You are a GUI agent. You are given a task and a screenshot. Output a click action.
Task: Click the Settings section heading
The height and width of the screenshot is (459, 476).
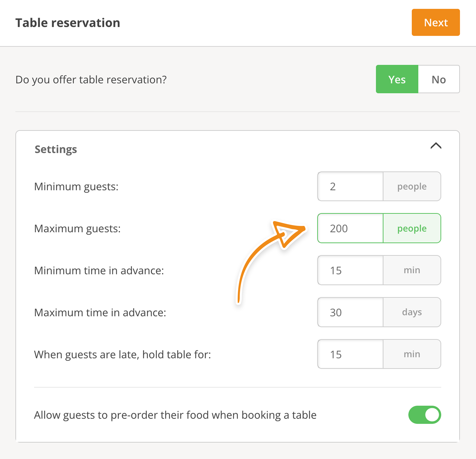pos(56,149)
